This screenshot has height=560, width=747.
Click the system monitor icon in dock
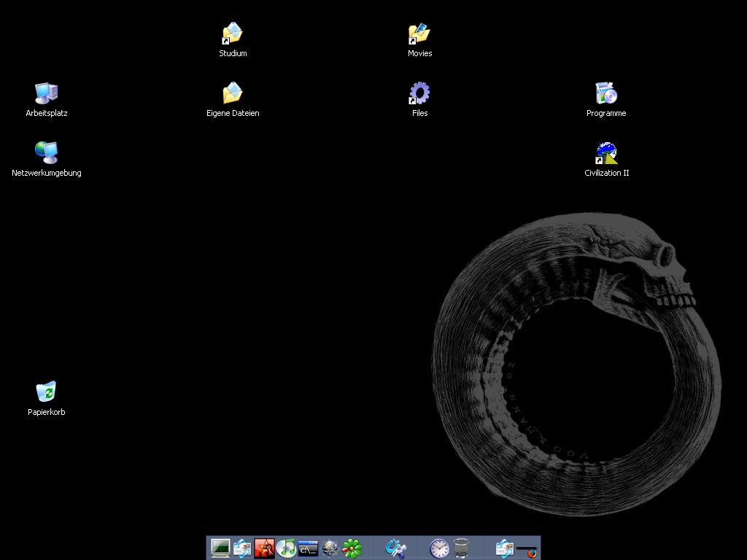point(220,548)
